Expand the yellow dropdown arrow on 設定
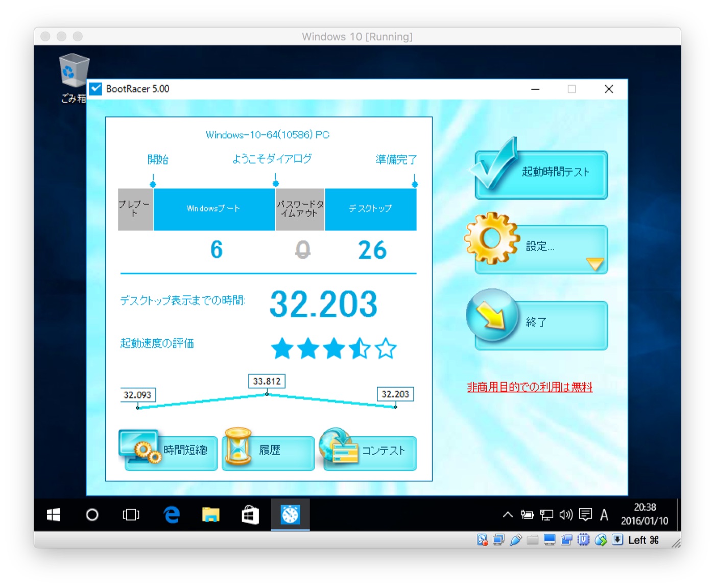The width and height of the screenshot is (715, 588). 595,264
